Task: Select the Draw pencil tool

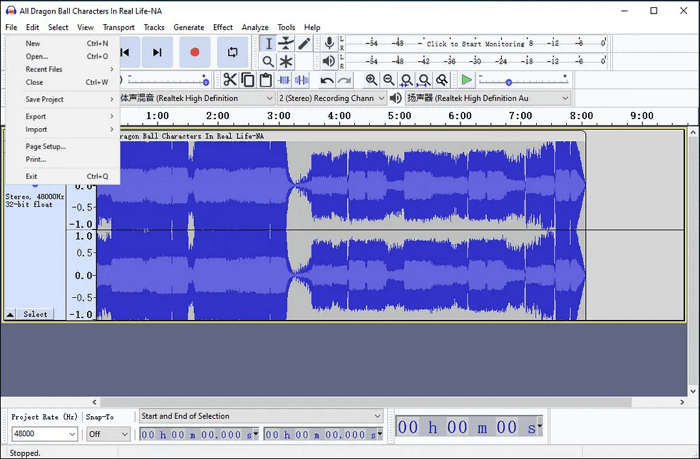Action: [304, 43]
